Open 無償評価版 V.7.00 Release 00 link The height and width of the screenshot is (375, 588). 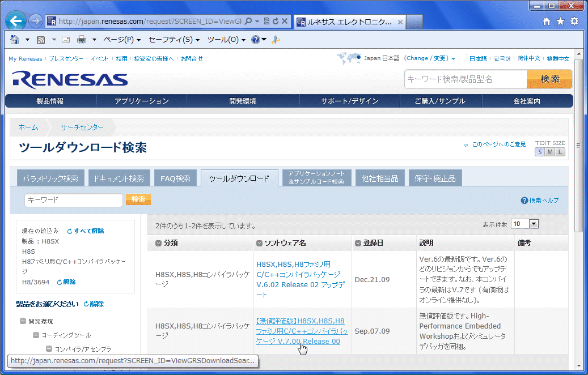click(302, 331)
